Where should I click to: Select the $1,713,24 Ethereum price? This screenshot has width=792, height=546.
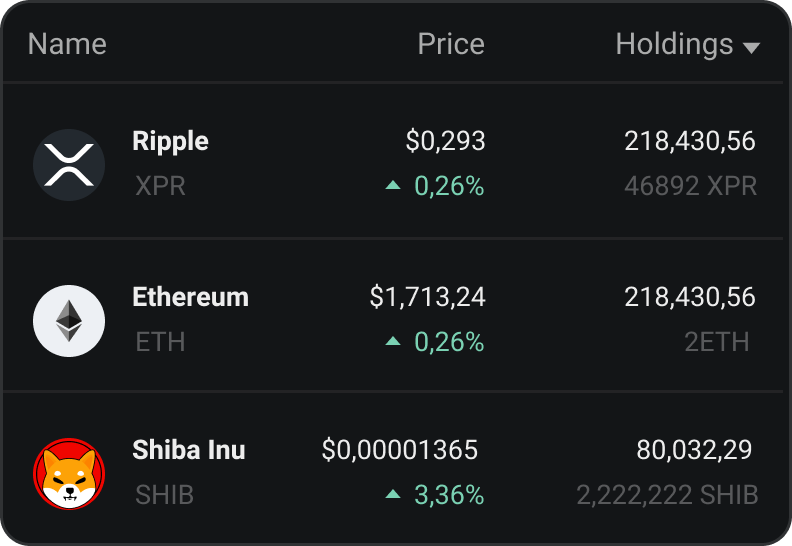[427, 297]
